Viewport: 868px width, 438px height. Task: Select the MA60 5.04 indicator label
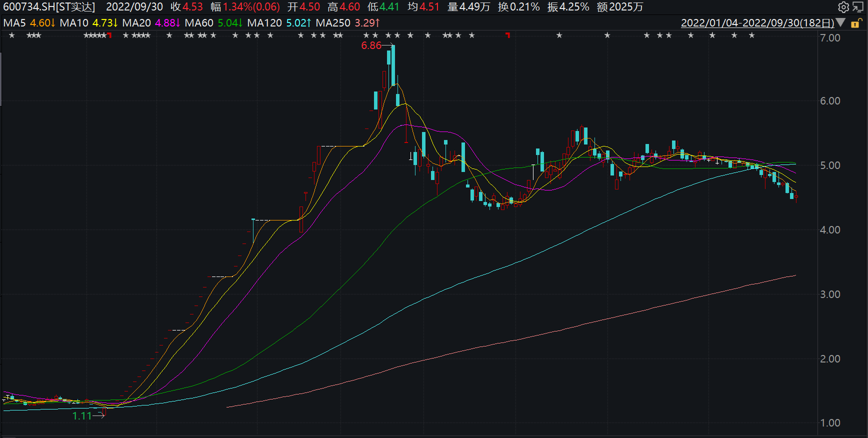(214, 23)
